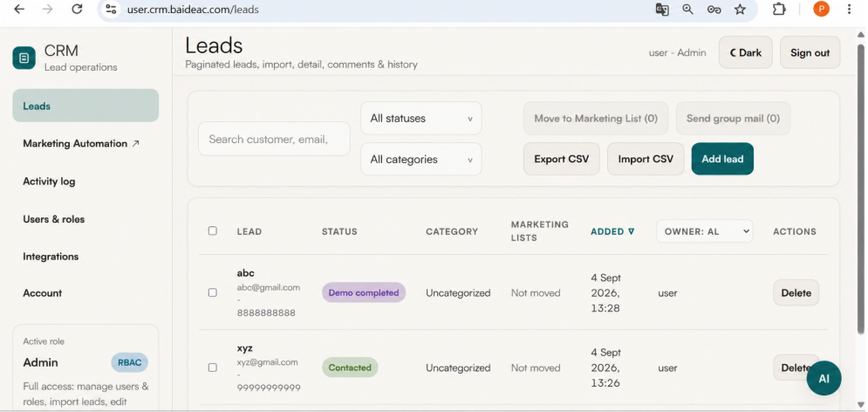Open Marketing Automation in the sidebar
The width and height of the screenshot is (868, 412).
pyautogui.click(x=81, y=143)
